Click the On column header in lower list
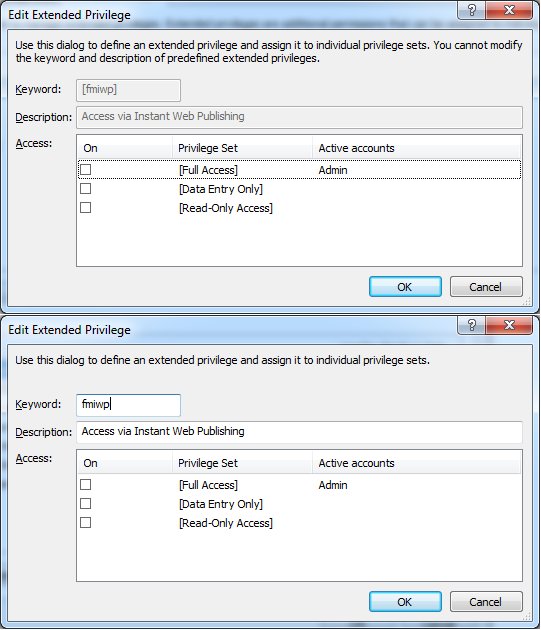Screen dimensions: 541x630 [x=125, y=463]
